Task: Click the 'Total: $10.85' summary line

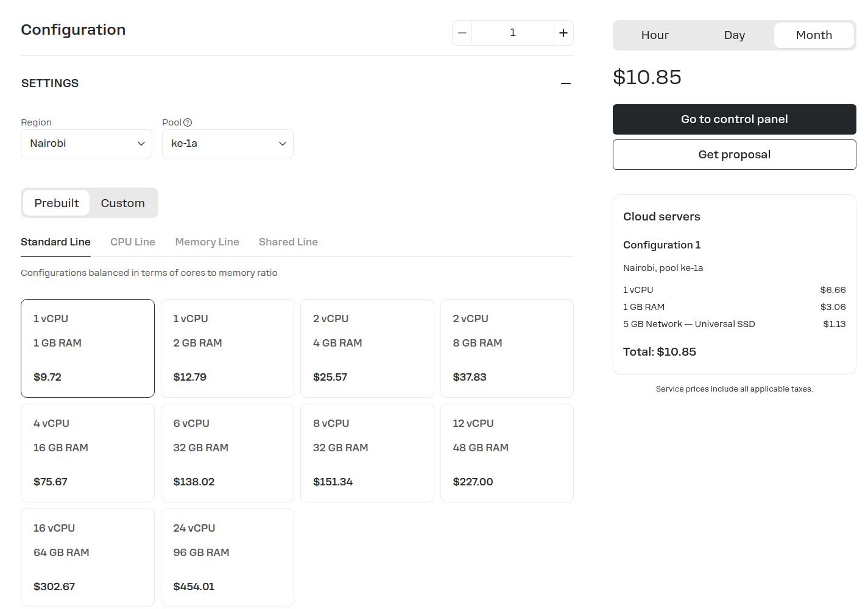Action: pyautogui.click(x=660, y=352)
